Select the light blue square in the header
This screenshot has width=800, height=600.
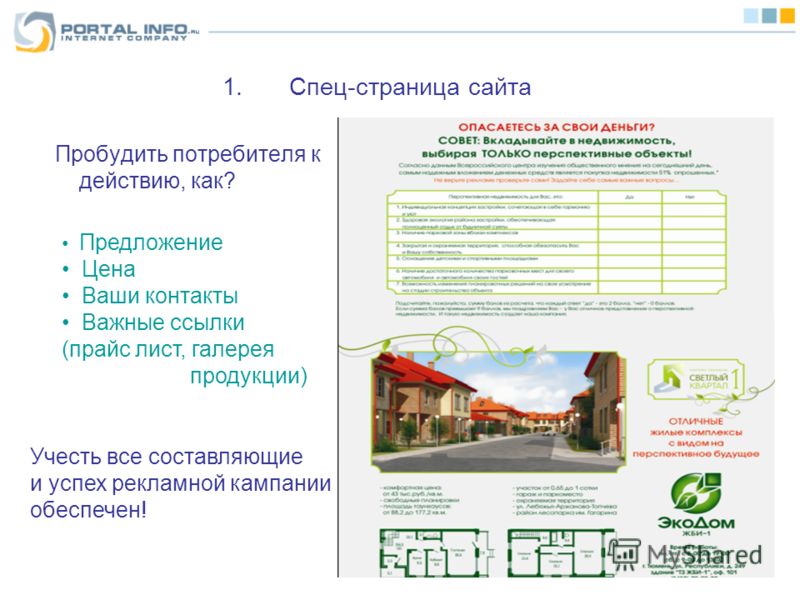pos(751,15)
